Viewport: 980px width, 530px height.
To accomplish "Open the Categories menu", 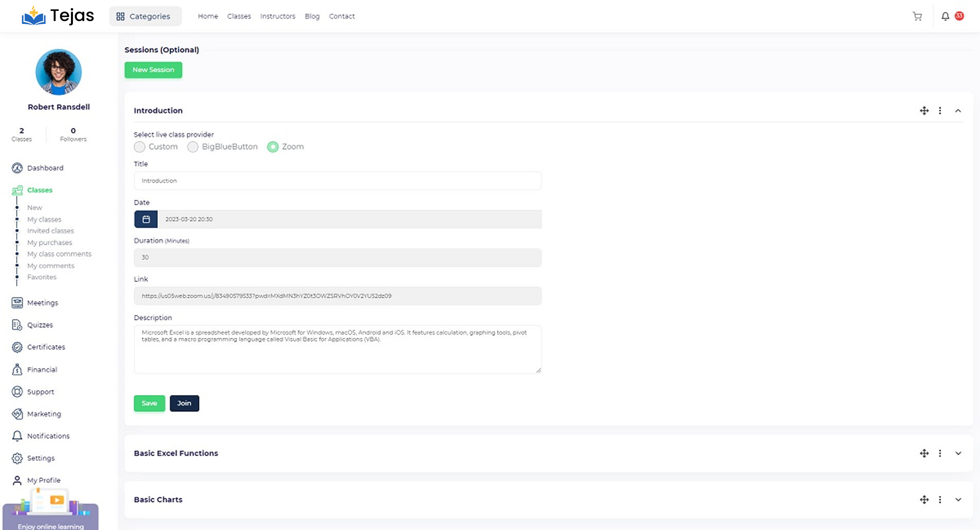I will click(x=145, y=16).
